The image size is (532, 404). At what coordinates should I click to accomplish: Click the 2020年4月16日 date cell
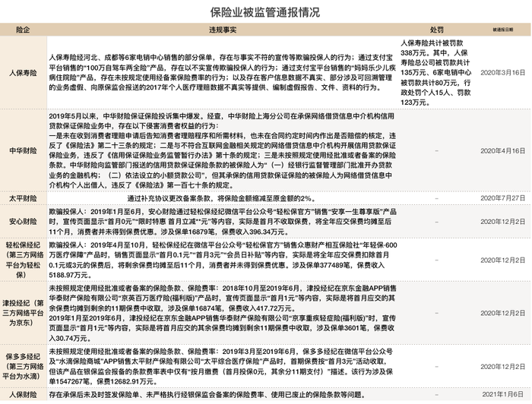click(x=503, y=151)
